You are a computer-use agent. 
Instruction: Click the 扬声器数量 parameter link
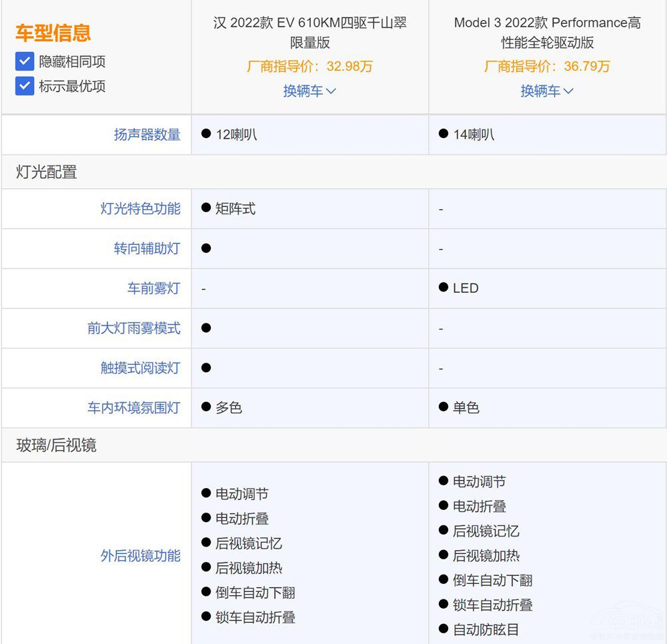(147, 135)
